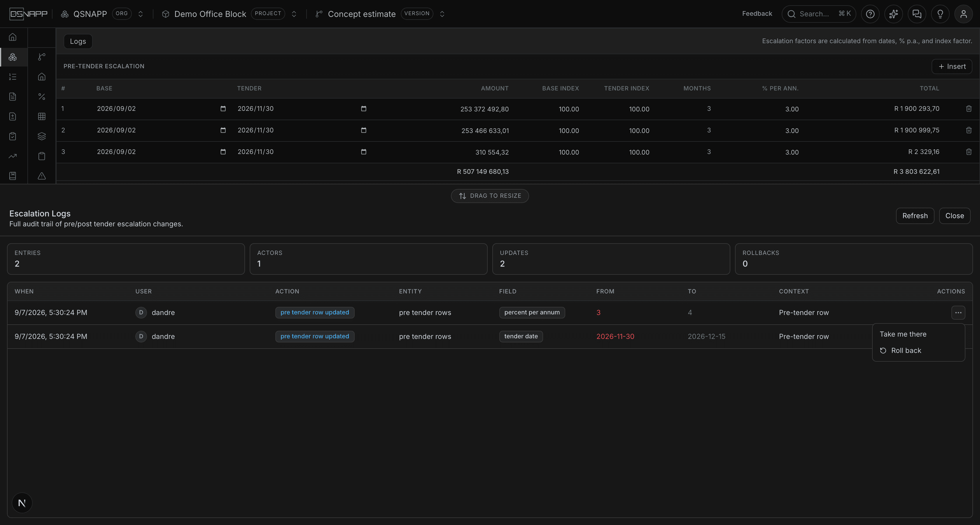The height and width of the screenshot is (525, 980).
Task: Delete escalation row 3 with trash icon
Action: (x=969, y=152)
